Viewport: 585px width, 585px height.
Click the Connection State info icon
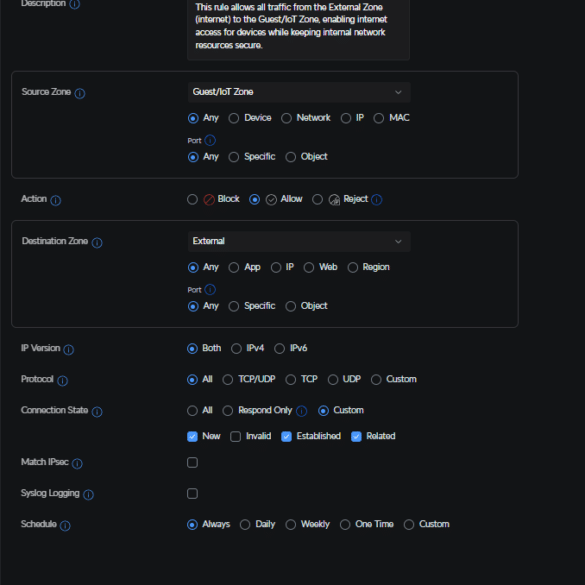click(x=97, y=412)
